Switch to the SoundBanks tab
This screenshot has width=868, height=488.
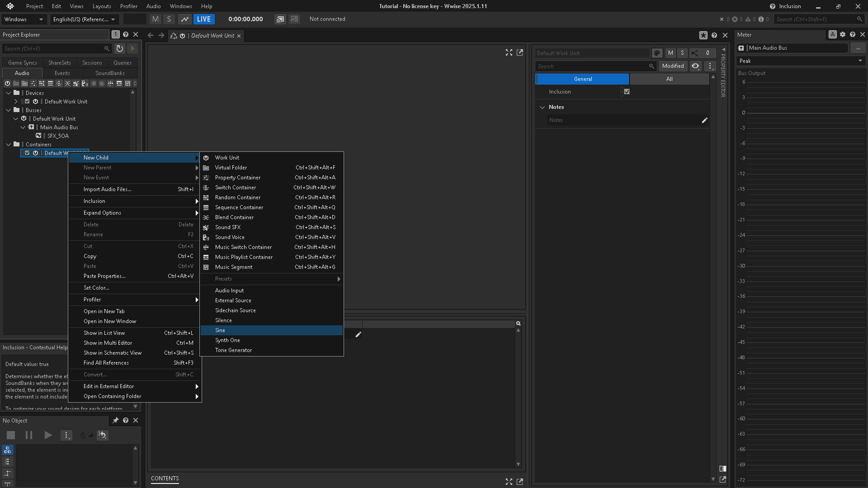pos(110,73)
